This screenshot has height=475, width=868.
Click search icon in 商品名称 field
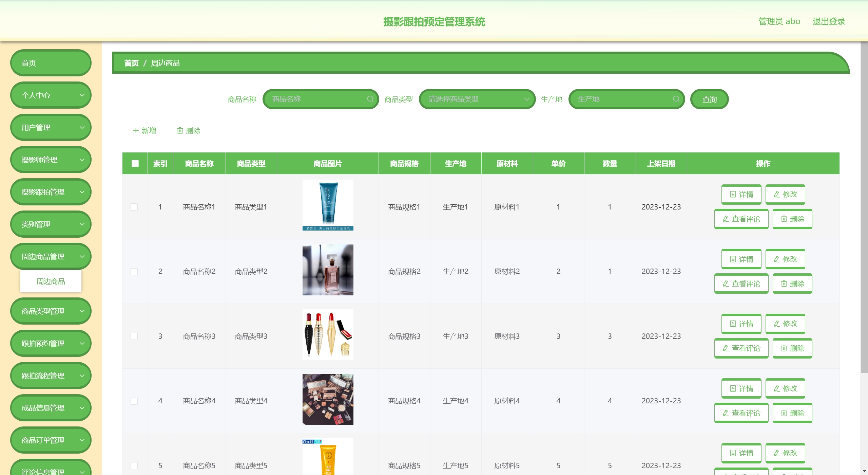pyautogui.click(x=370, y=99)
